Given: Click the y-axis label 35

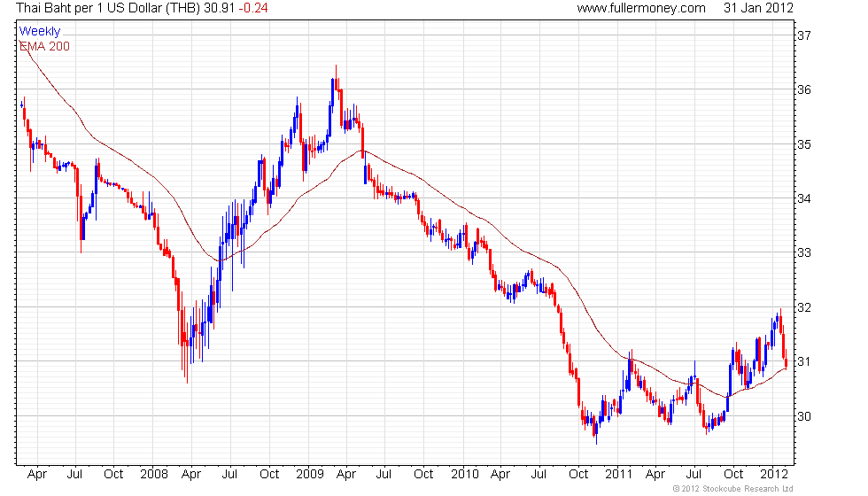Looking at the screenshot, I should pyautogui.click(x=804, y=144).
